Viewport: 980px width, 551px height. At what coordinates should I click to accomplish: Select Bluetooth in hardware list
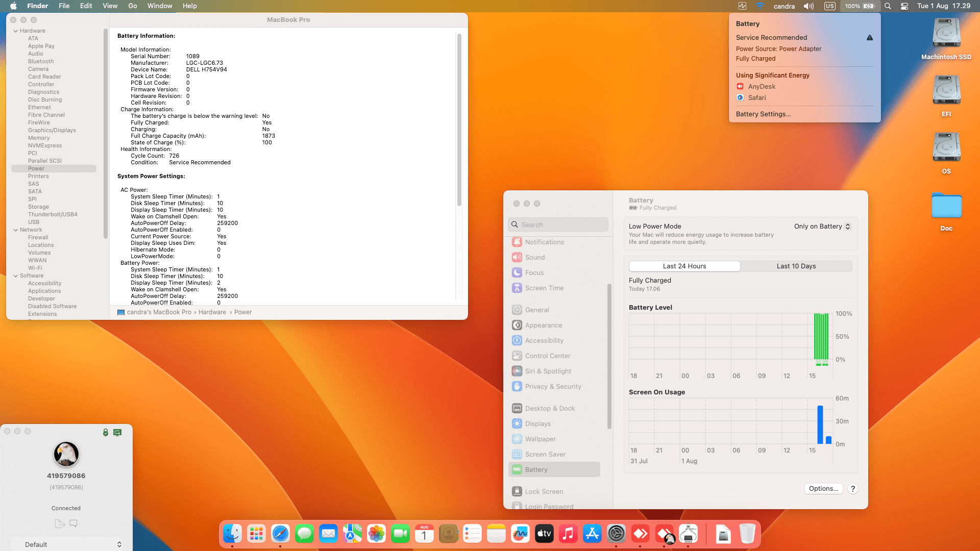tap(41, 62)
